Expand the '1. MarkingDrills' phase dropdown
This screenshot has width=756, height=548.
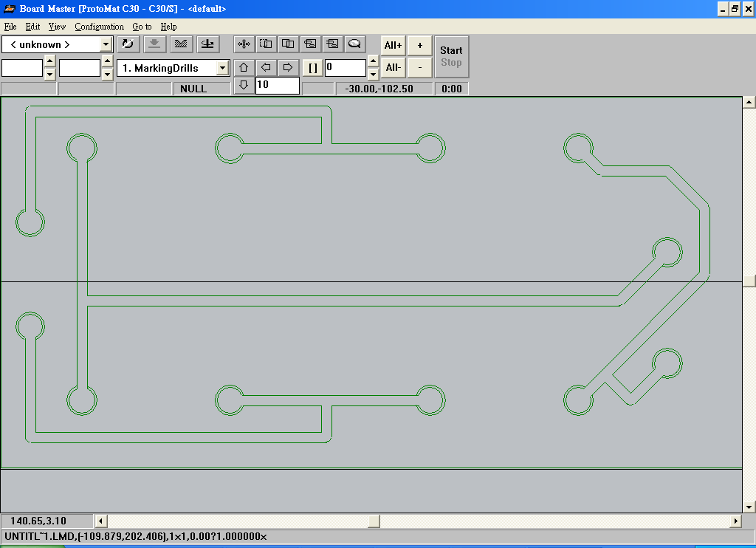coord(222,68)
